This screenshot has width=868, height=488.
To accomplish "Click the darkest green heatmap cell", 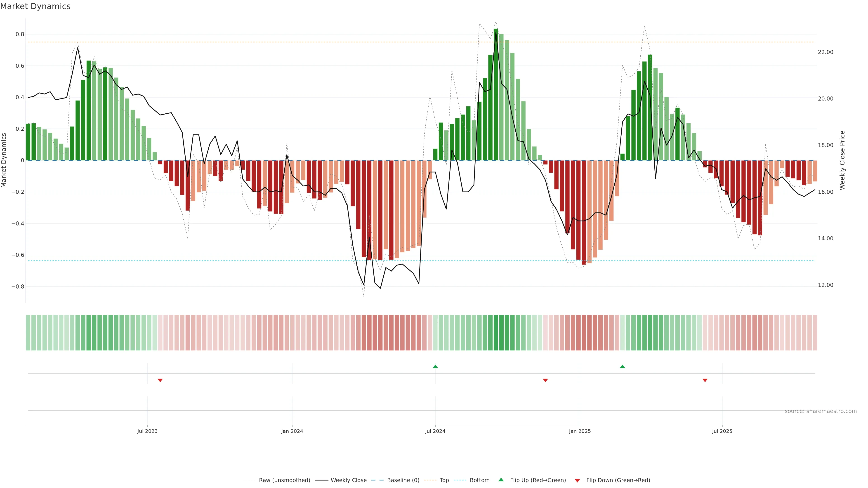I will (496, 333).
